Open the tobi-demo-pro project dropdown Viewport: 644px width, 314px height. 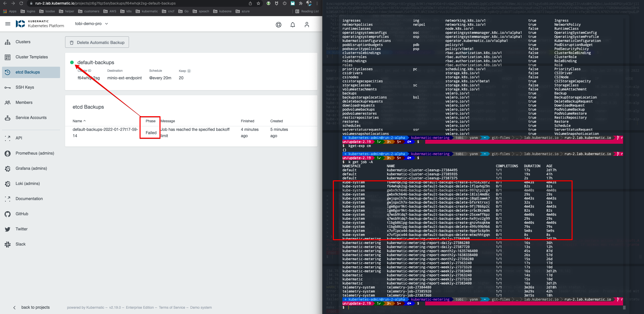click(91, 23)
